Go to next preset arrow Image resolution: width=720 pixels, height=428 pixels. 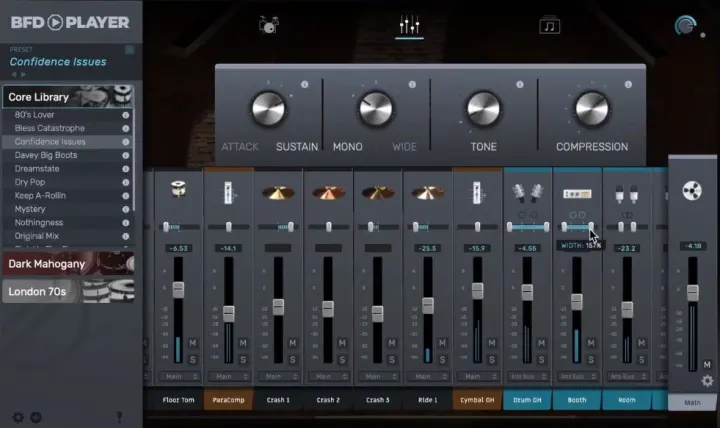23,74
